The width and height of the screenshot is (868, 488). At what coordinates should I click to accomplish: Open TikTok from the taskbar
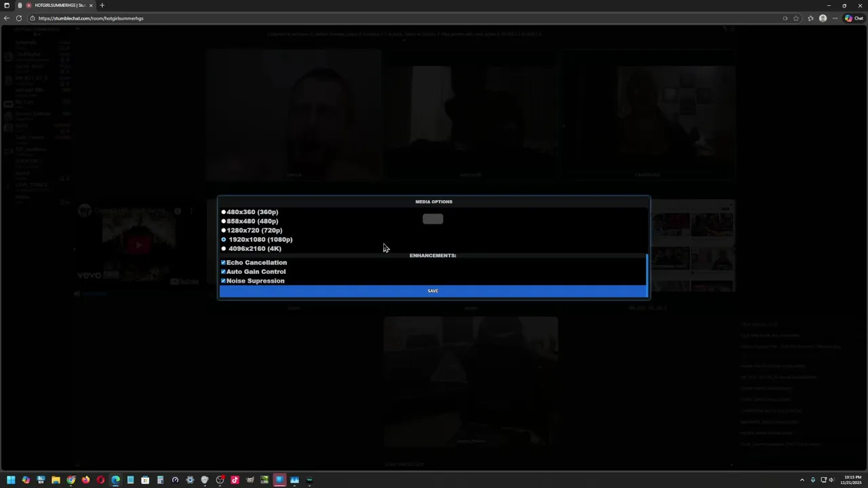coord(235,480)
